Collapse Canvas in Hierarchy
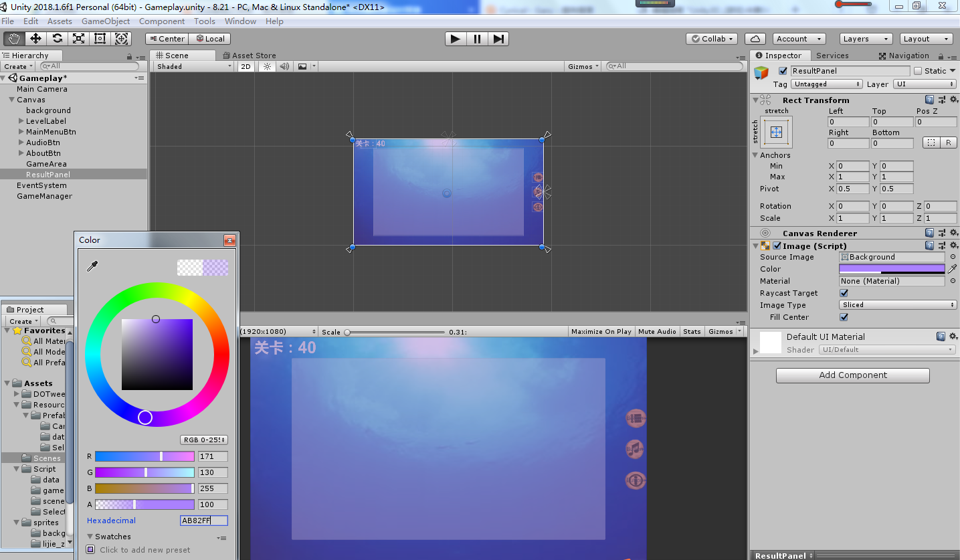Image resolution: width=960 pixels, height=560 pixels. click(11, 100)
